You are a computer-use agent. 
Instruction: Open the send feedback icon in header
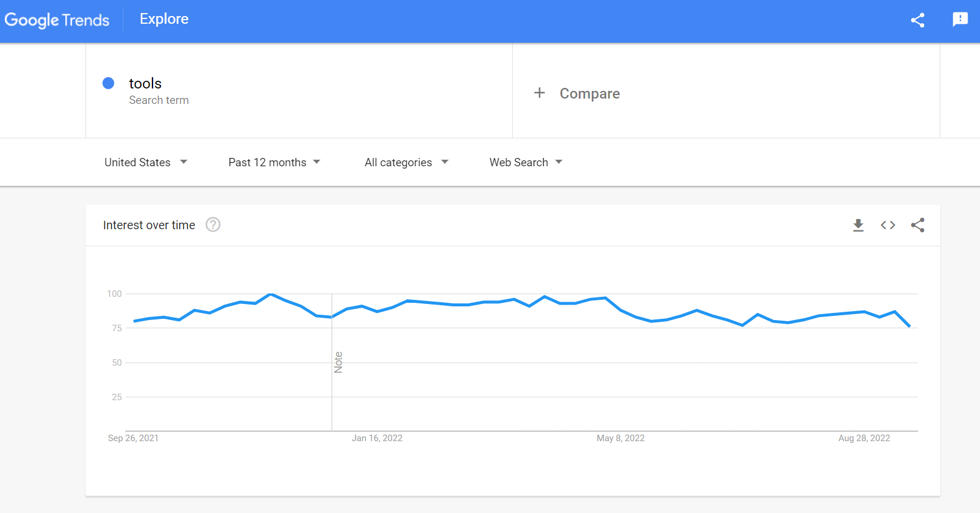960,20
